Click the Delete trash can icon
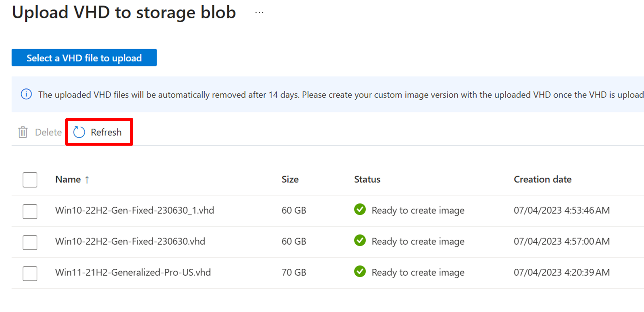This screenshot has height=312, width=644. point(23,132)
